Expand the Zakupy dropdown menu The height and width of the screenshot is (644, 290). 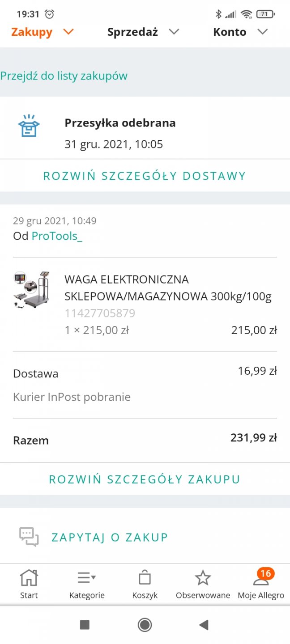[42, 32]
